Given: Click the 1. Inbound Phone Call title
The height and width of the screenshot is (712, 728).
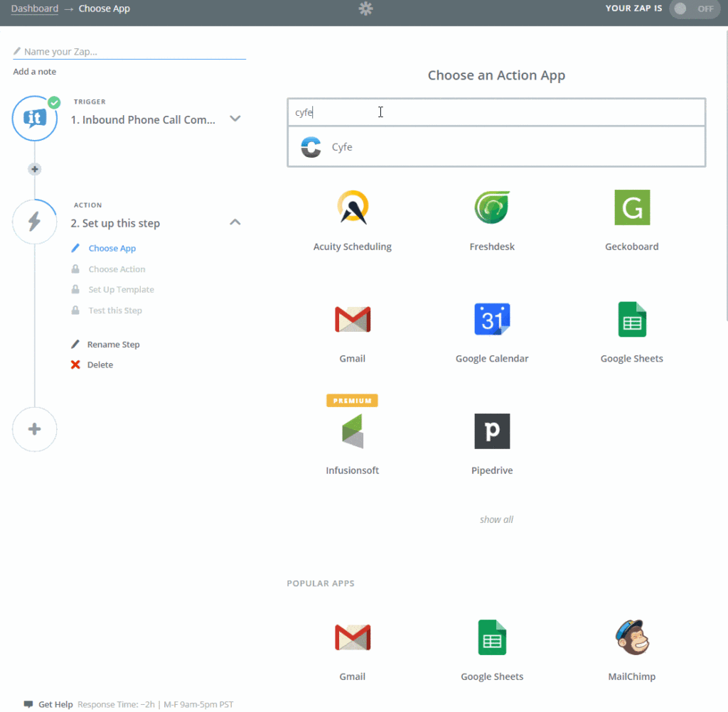Looking at the screenshot, I should [143, 120].
